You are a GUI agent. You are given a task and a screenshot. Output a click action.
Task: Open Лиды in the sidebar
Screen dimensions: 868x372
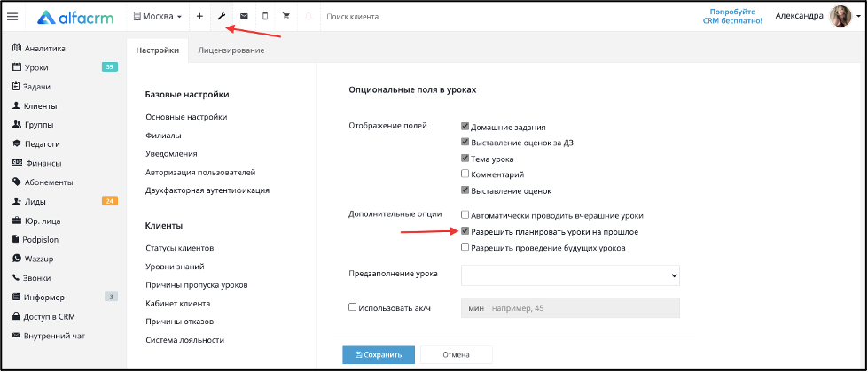point(35,202)
